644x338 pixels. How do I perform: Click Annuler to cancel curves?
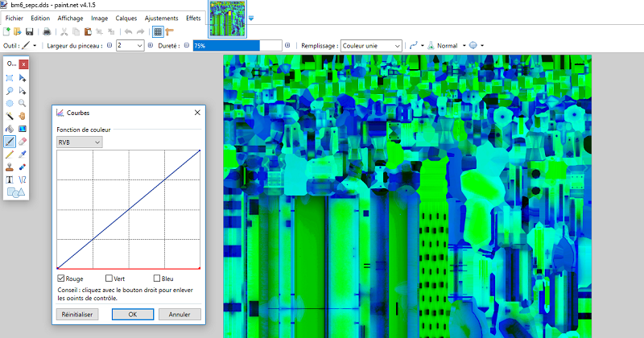click(x=180, y=314)
